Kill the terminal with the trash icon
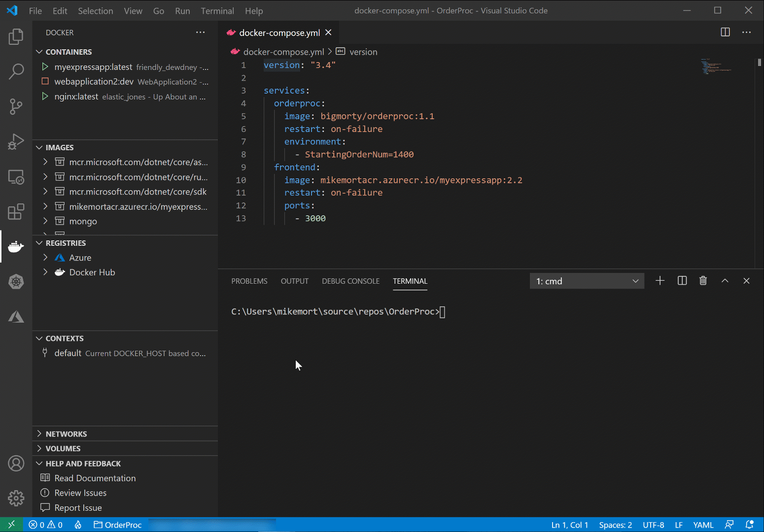This screenshot has height=532, width=764. pyautogui.click(x=703, y=280)
